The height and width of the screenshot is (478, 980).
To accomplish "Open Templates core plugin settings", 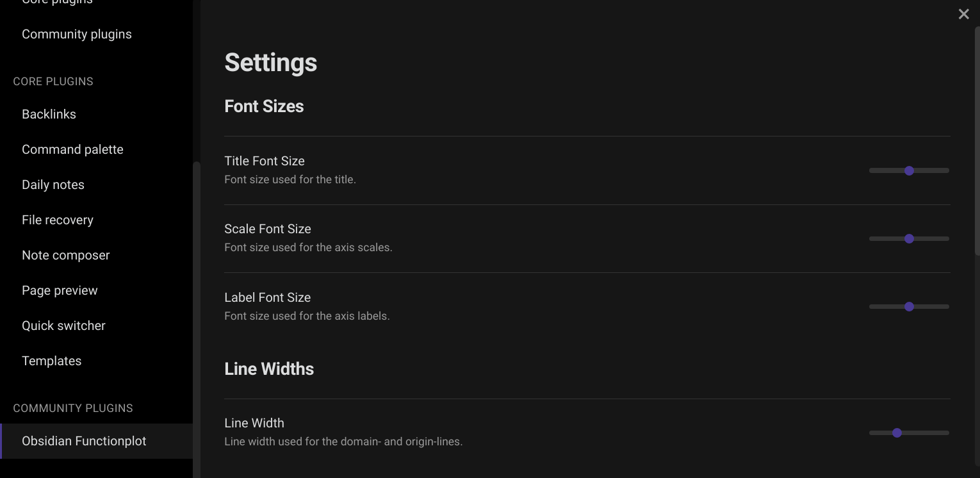I will click(51, 360).
